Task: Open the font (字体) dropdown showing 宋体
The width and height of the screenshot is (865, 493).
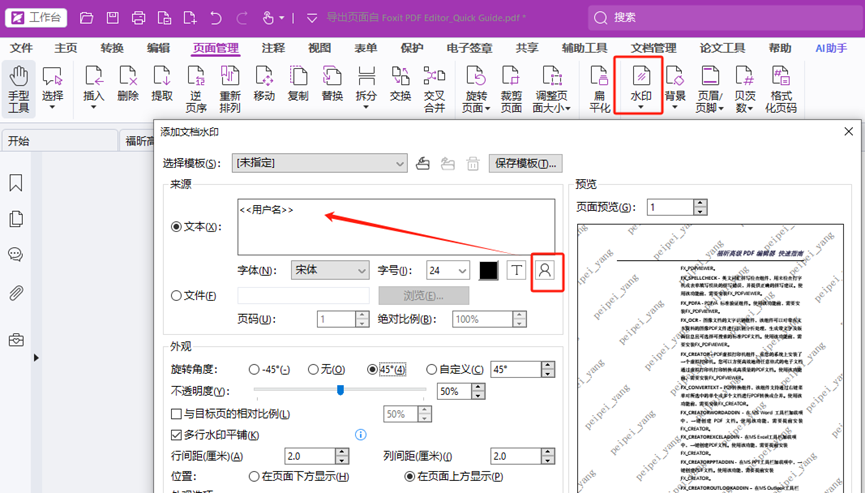Action: (330, 270)
